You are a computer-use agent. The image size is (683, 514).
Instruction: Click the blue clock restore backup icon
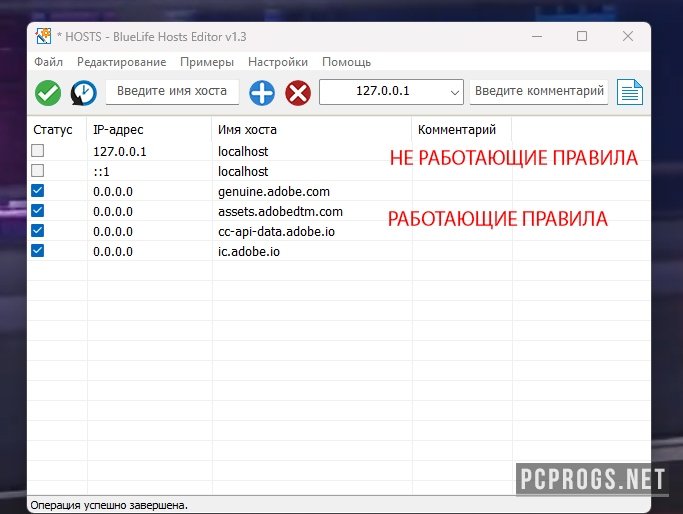point(84,93)
